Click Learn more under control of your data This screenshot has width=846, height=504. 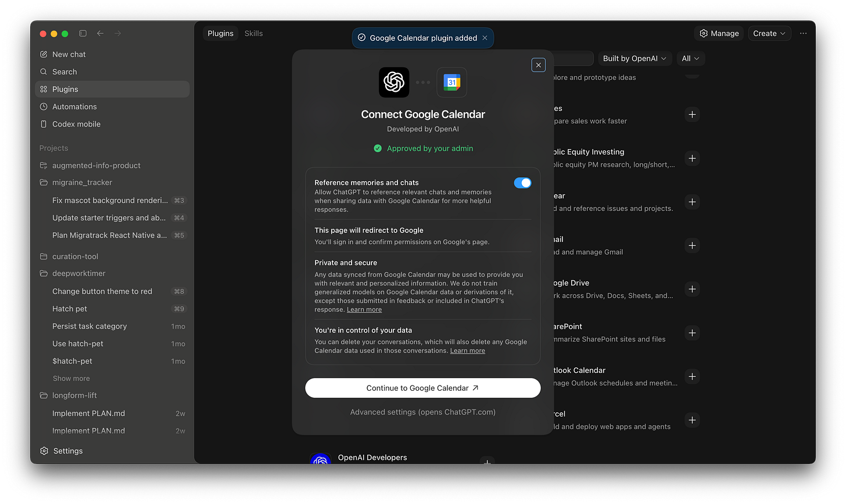pyautogui.click(x=468, y=351)
